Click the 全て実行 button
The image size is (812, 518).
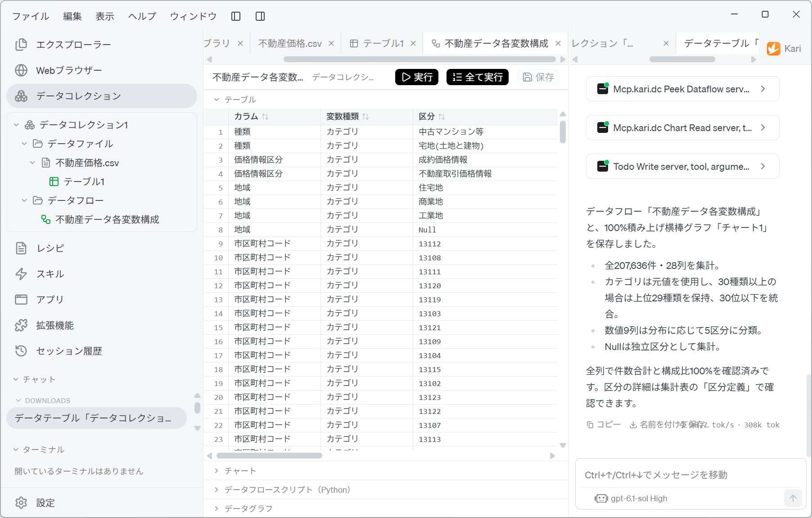coord(477,77)
